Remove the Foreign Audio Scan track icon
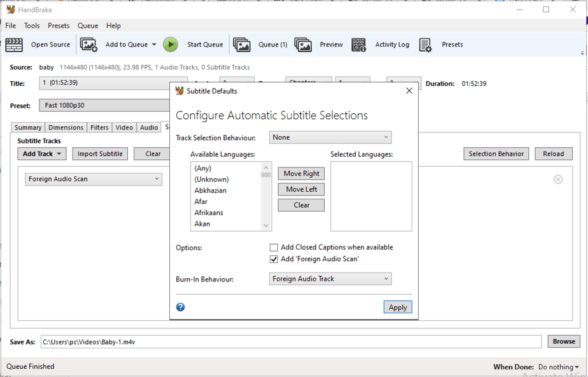The image size is (588, 377). click(x=558, y=180)
